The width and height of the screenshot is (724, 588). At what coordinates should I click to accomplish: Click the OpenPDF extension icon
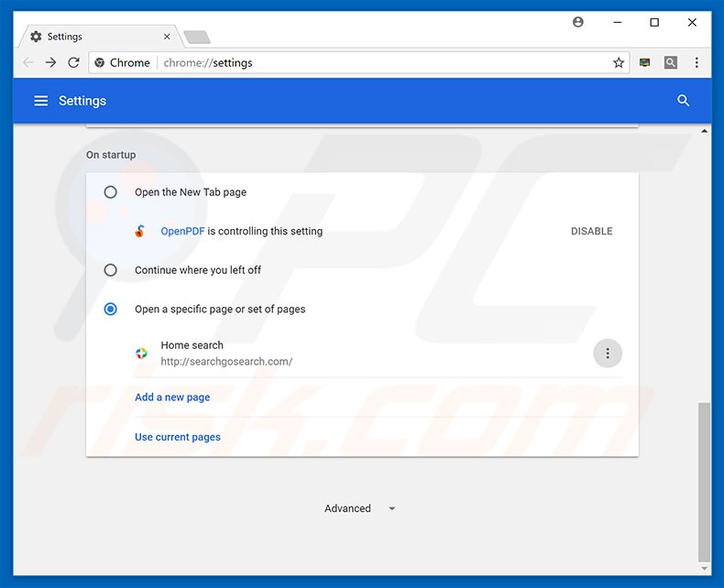point(140,232)
